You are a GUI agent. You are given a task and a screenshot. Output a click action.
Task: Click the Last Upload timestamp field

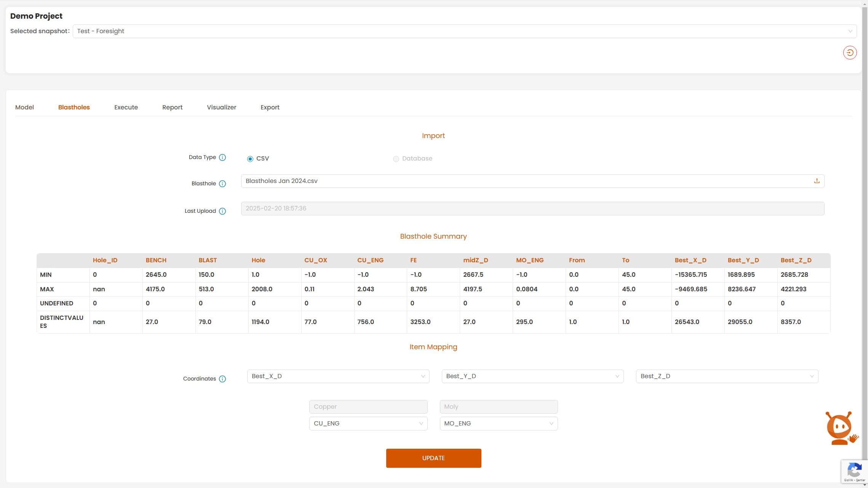532,209
